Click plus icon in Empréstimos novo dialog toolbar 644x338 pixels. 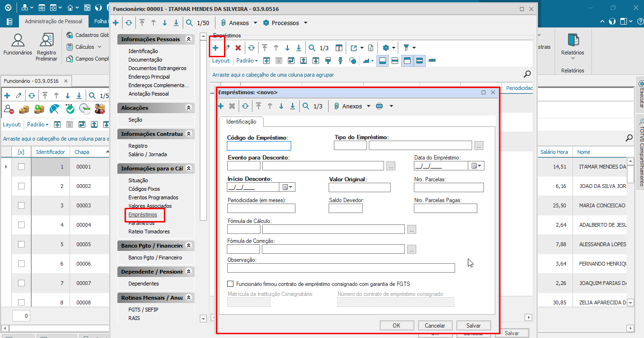coord(221,107)
